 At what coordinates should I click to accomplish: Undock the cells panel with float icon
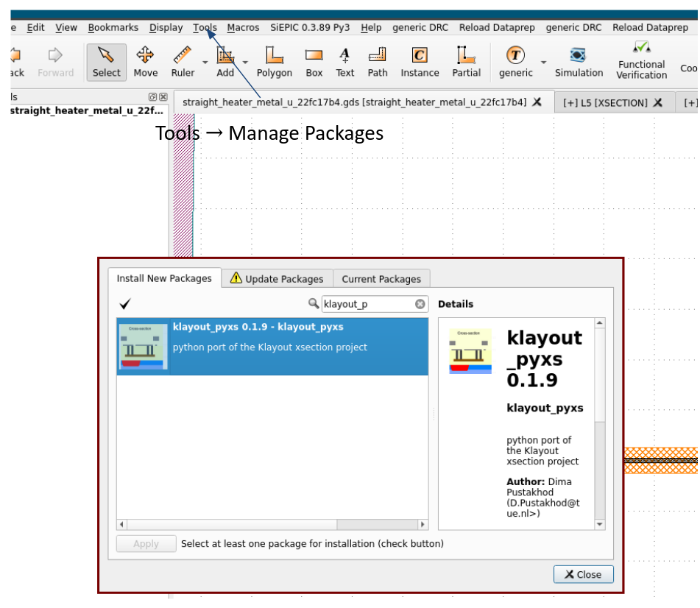(152, 97)
